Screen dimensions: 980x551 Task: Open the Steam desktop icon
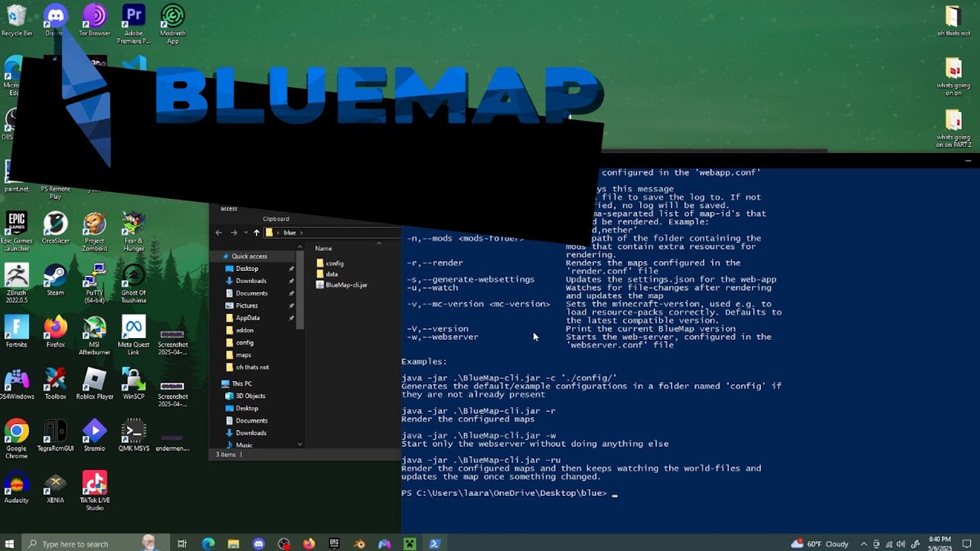(x=55, y=279)
